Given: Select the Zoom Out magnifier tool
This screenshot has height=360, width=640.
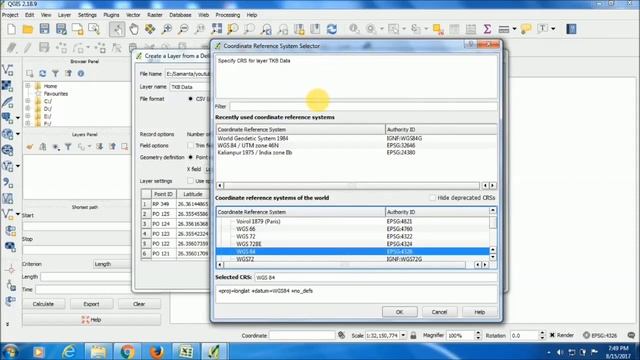Looking at the screenshot, I should pos(183,29).
